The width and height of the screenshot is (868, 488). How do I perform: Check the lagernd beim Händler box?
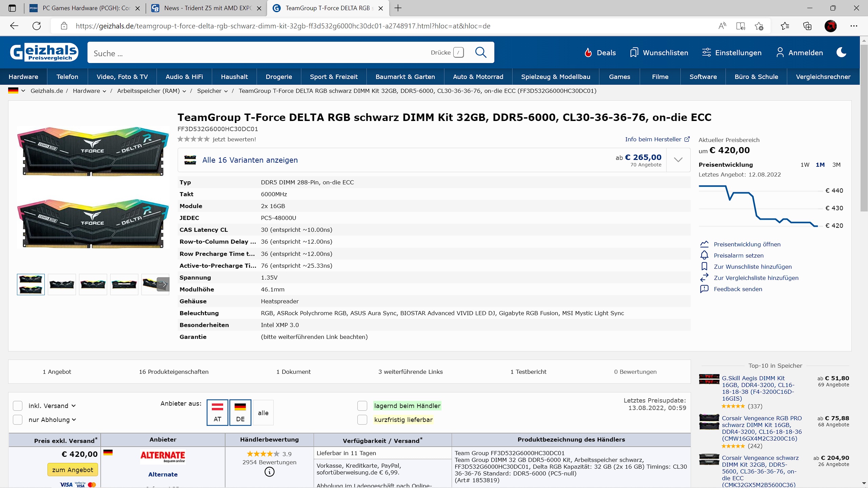(362, 406)
